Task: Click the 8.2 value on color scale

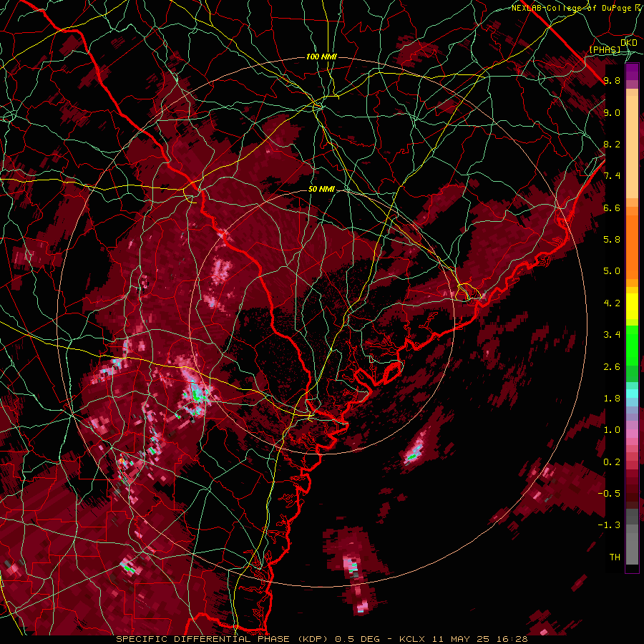Action: tap(612, 144)
